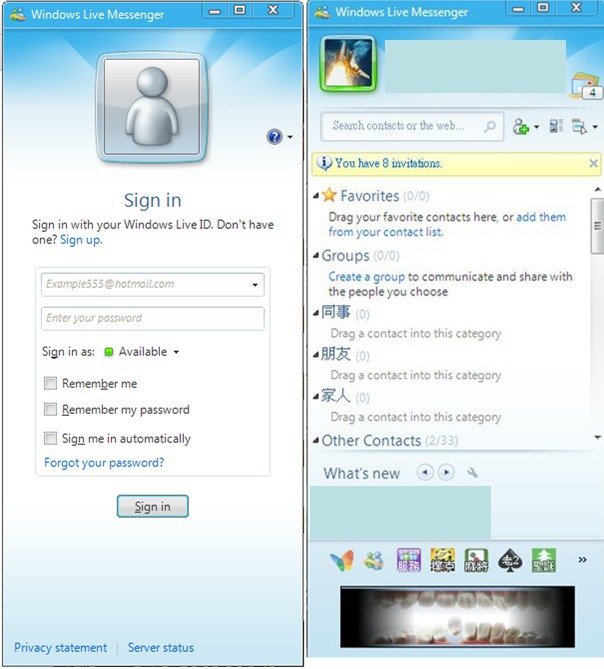Click the Messenger people tab icon
The image size is (604, 669).
373,561
